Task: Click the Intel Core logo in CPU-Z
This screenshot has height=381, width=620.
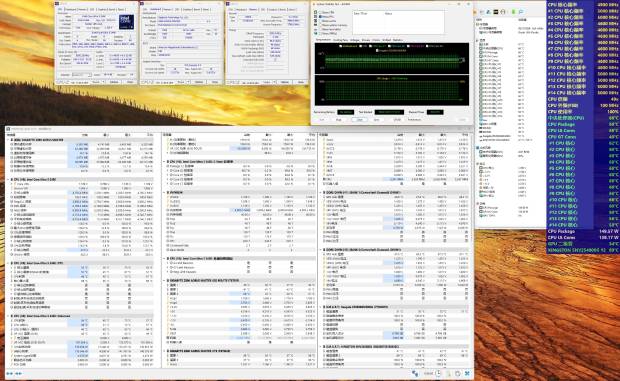Action: pyautogui.click(x=126, y=22)
